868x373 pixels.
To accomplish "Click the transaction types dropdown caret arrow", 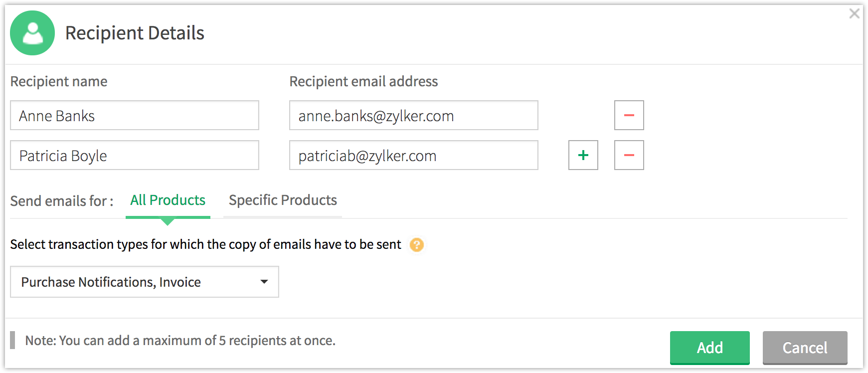I will 264,282.
